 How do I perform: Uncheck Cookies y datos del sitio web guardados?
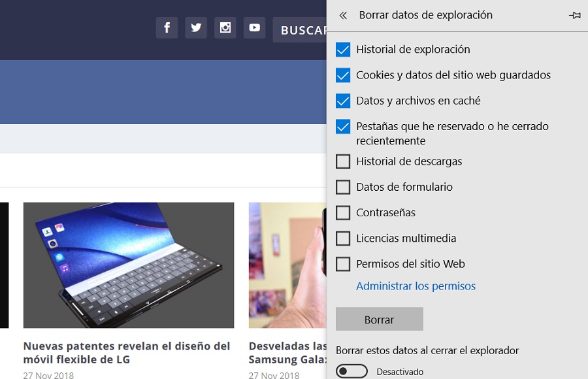click(x=343, y=75)
